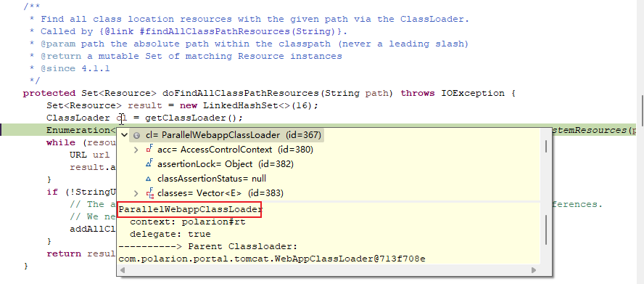This screenshot has width=644, height=284.
Task: Click the 'ParallelWebappClassLoader' detail text
Action: tap(190, 209)
